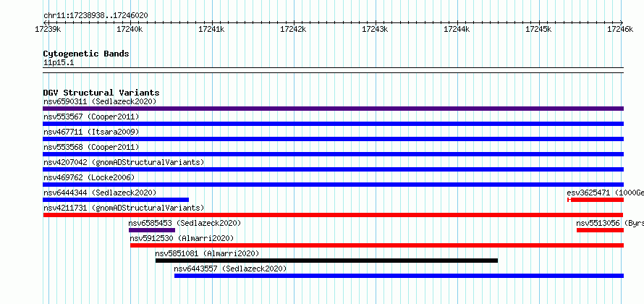Open nsv5912530 (Almarri2020) label
644x304 pixels.
pos(182,238)
